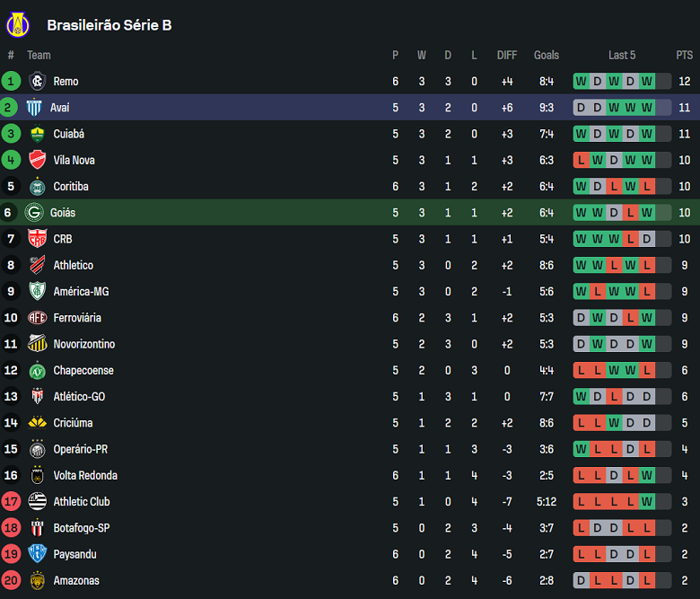The width and height of the screenshot is (700, 599).
Task: Sort standings by DIFF column header
Action: (x=507, y=56)
